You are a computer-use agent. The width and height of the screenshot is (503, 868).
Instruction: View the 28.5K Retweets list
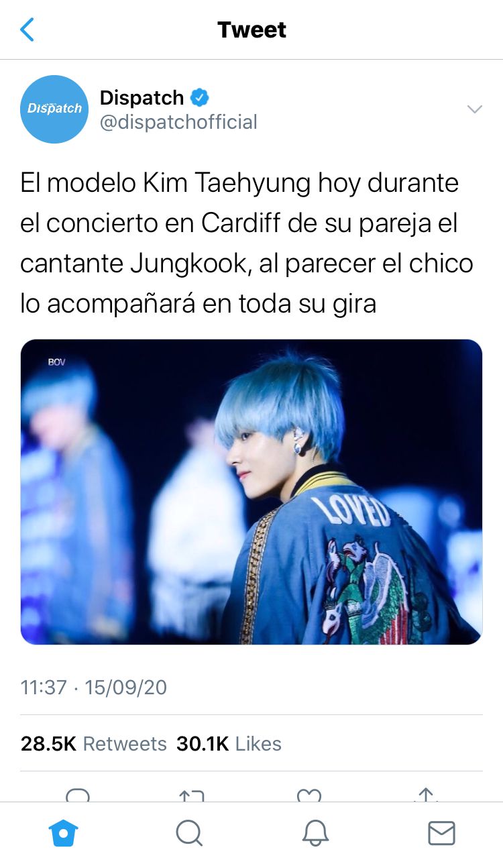[94, 744]
